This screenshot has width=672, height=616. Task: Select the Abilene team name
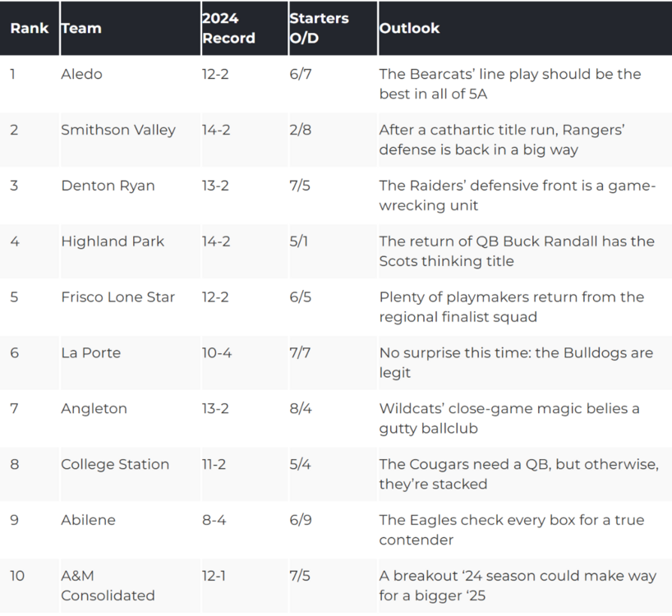[88, 521]
